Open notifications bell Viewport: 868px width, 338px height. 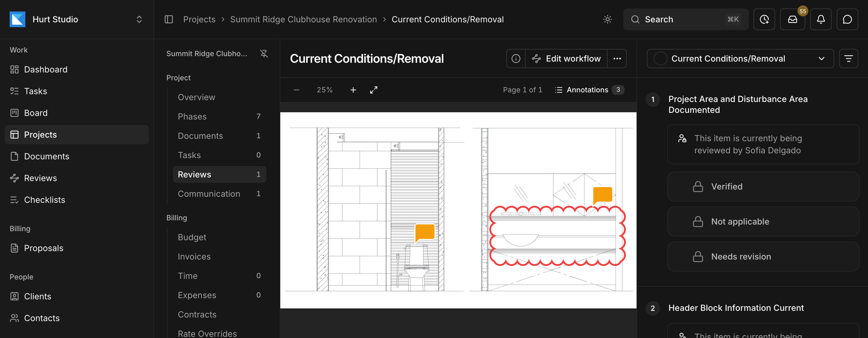pos(820,19)
